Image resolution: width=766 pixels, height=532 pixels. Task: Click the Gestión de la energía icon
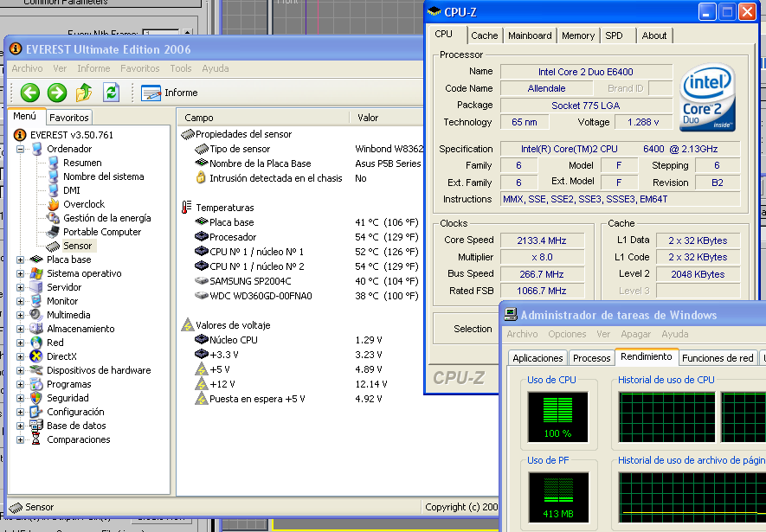[x=54, y=218]
